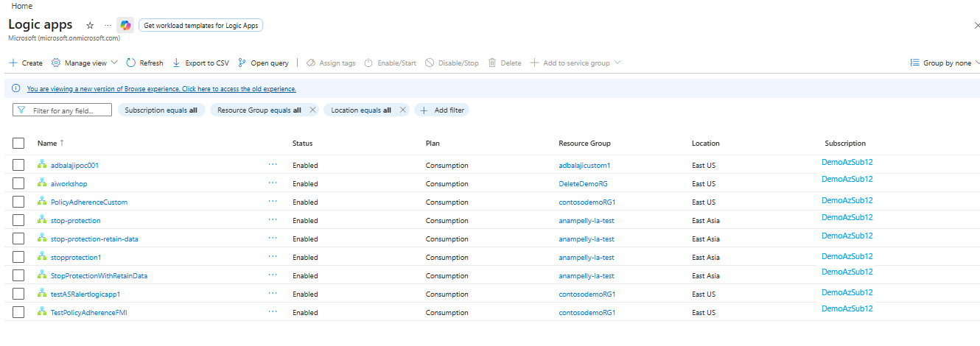Check the PolicyAdherenceCustom row checkbox
Screen dimensions: 980x346
point(18,202)
